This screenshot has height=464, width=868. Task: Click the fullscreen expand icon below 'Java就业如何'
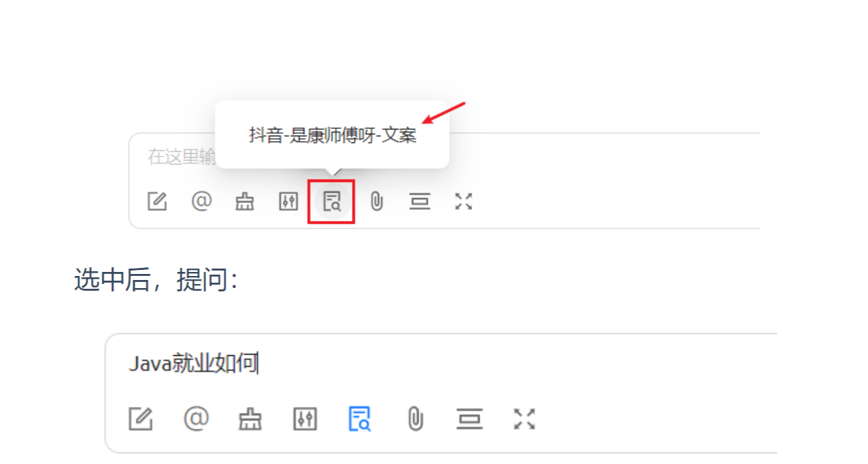[525, 420]
